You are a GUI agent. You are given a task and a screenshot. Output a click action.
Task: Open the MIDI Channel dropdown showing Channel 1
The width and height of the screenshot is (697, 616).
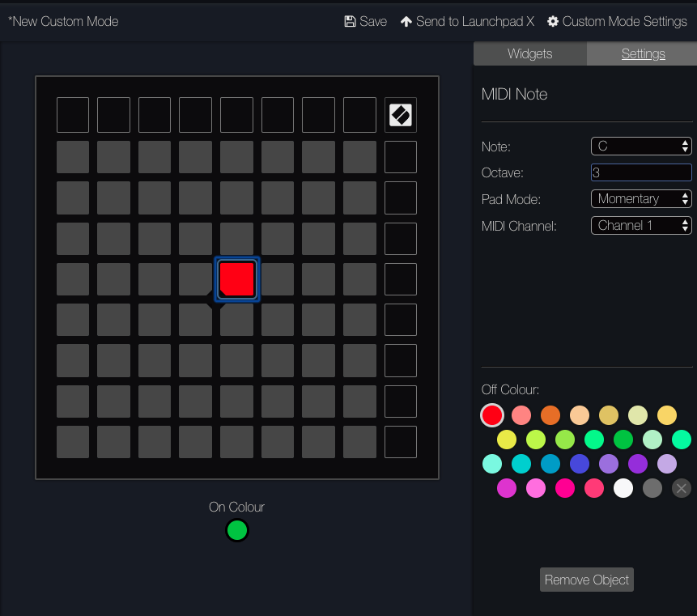(641, 225)
